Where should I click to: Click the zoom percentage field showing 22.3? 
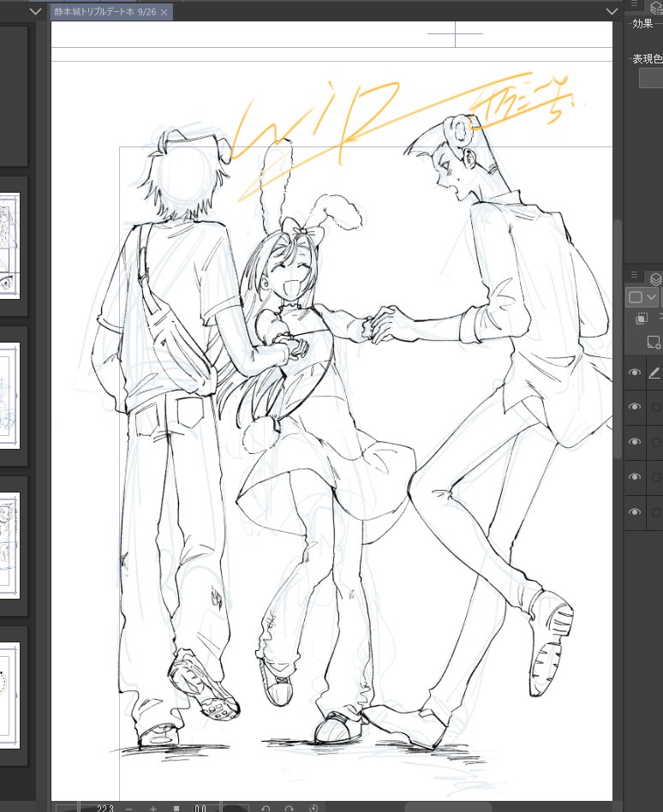click(105, 808)
